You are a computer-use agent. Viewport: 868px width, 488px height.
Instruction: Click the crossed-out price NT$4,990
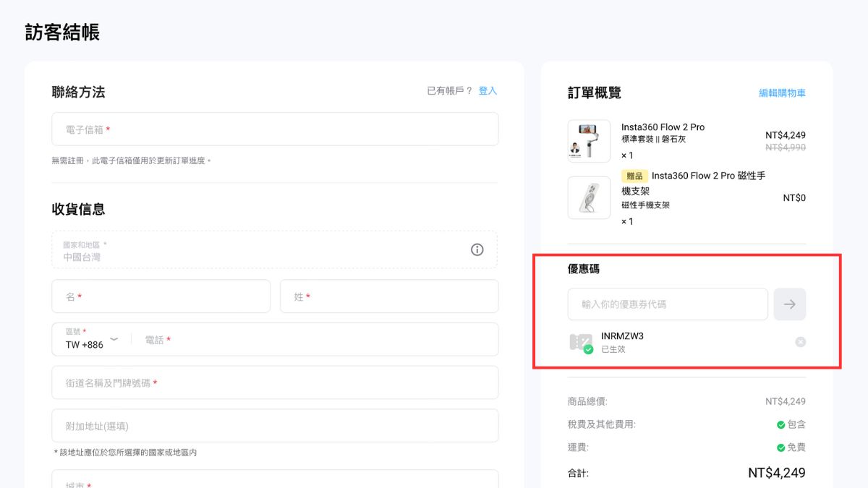(786, 147)
